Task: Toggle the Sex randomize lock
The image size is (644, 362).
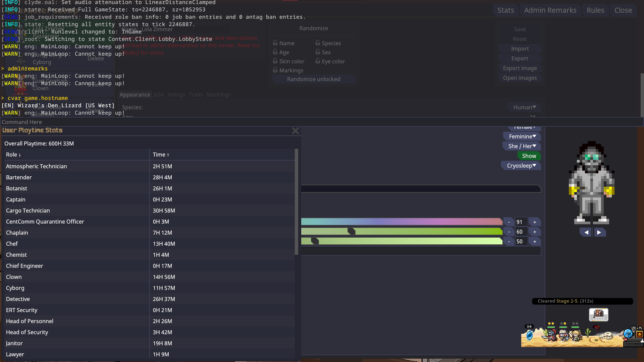Action: tap(318, 52)
